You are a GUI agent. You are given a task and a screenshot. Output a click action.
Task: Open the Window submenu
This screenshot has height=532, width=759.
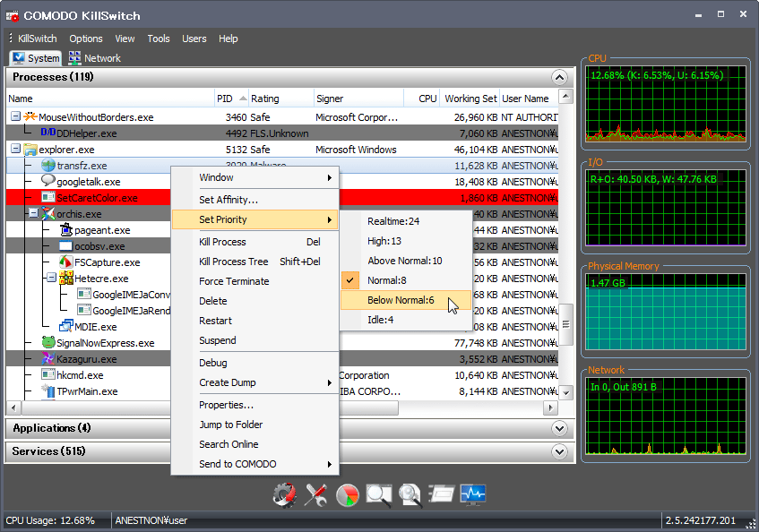click(x=254, y=177)
